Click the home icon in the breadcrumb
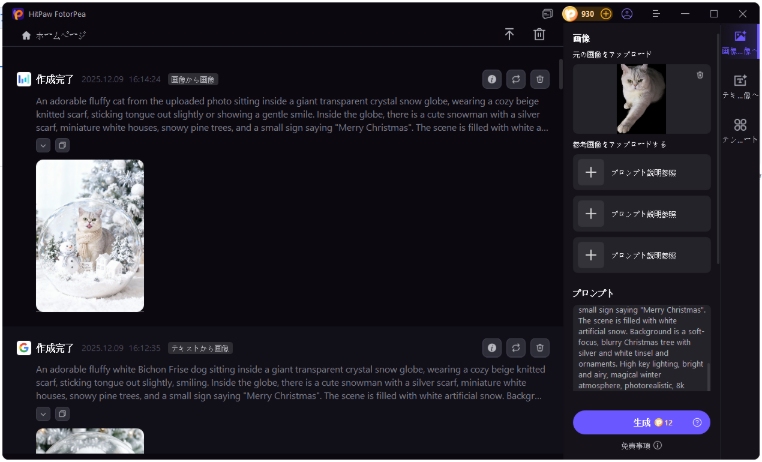The height and width of the screenshot is (462, 762). [26, 35]
